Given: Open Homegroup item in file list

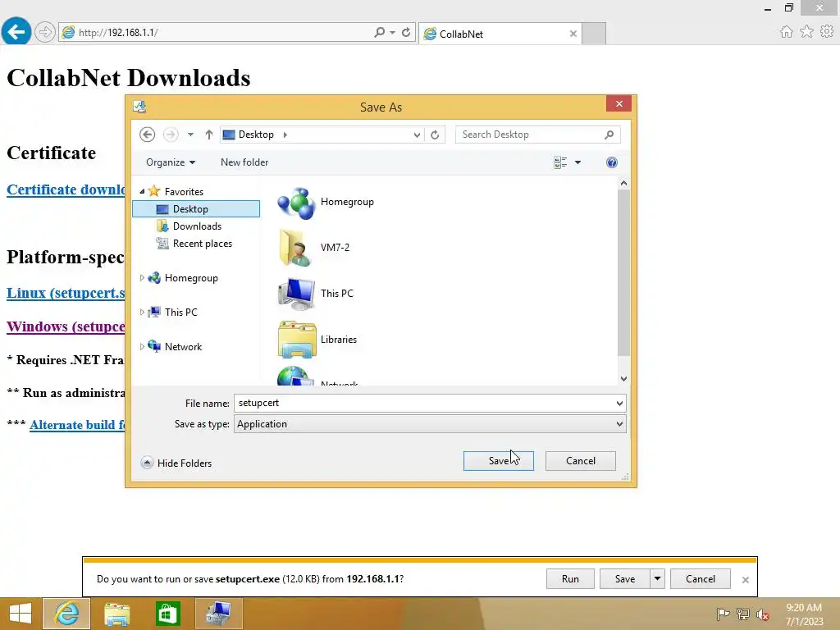Looking at the screenshot, I should pyautogui.click(x=326, y=203).
